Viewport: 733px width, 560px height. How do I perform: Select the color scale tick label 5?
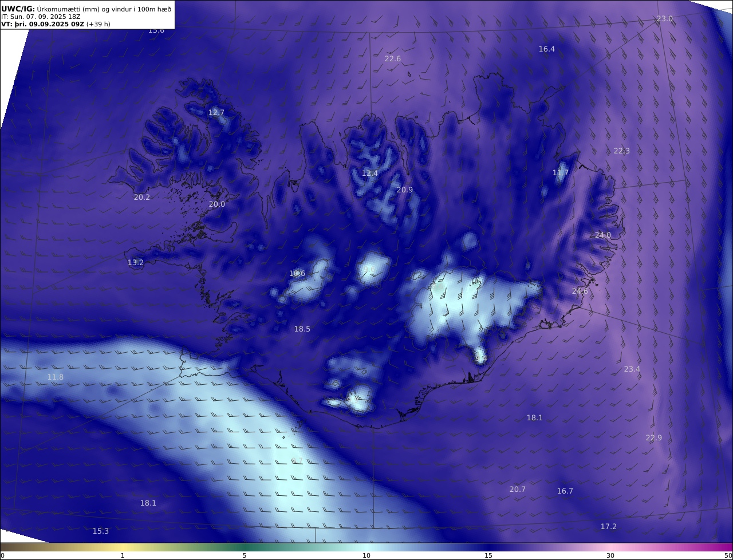tap(245, 555)
